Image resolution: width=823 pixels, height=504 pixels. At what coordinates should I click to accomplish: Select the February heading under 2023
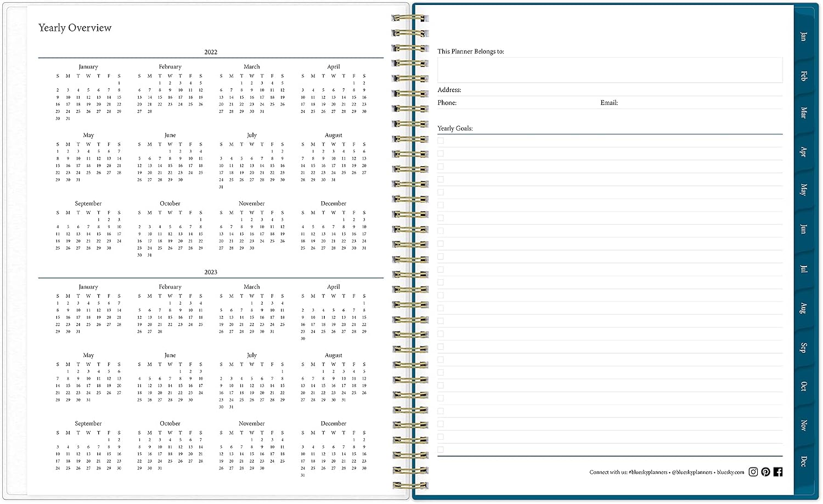click(x=170, y=287)
